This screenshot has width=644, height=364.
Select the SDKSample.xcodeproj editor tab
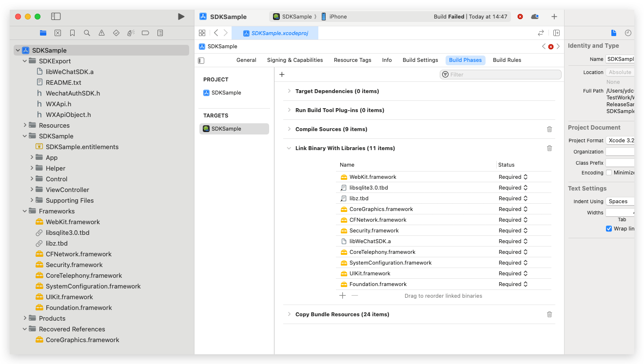[x=275, y=33]
